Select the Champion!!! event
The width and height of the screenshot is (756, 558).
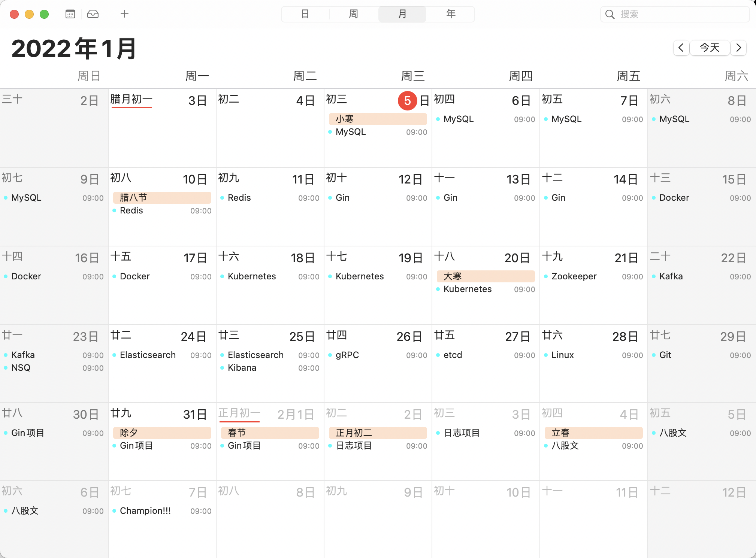pyautogui.click(x=145, y=511)
